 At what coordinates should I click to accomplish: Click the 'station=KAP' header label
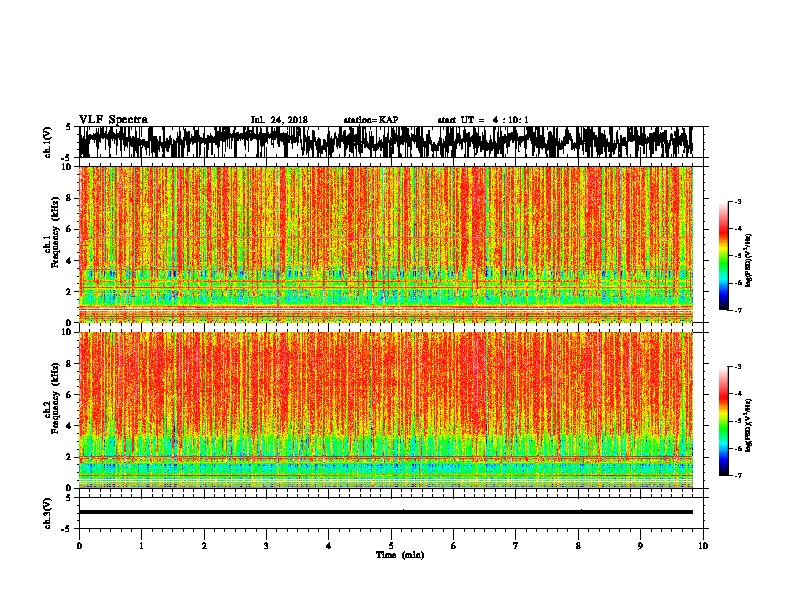click(x=371, y=120)
